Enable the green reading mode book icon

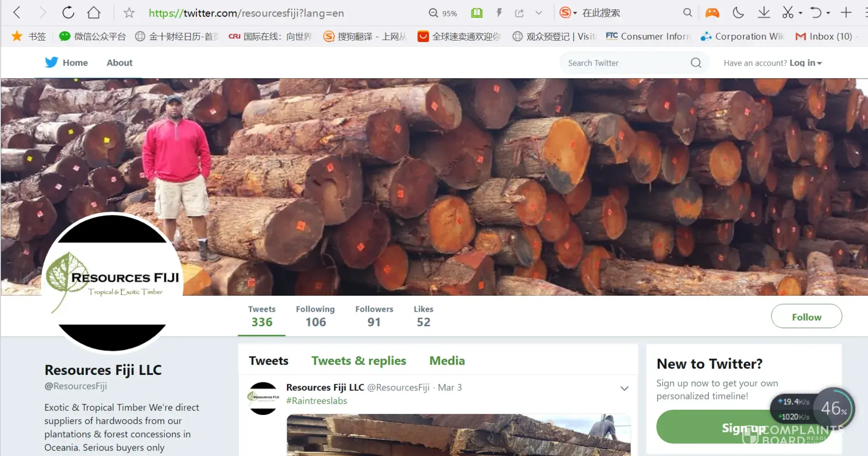(477, 13)
